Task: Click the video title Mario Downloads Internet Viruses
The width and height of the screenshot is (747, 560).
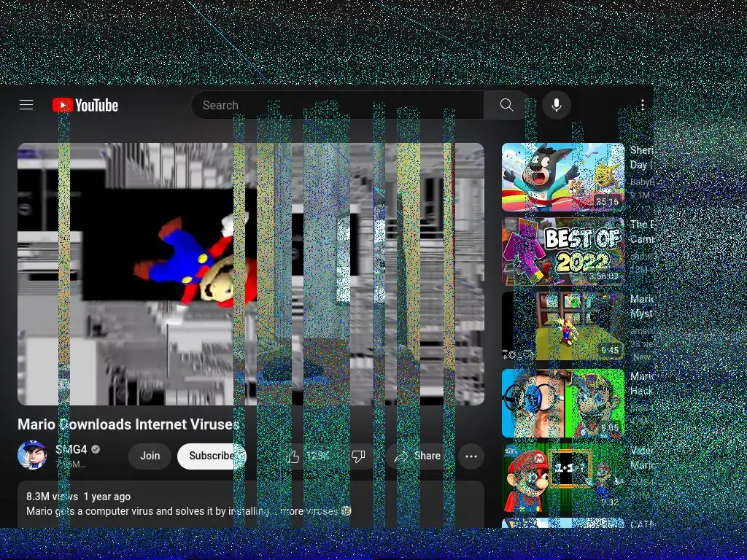Action: [128, 424]
